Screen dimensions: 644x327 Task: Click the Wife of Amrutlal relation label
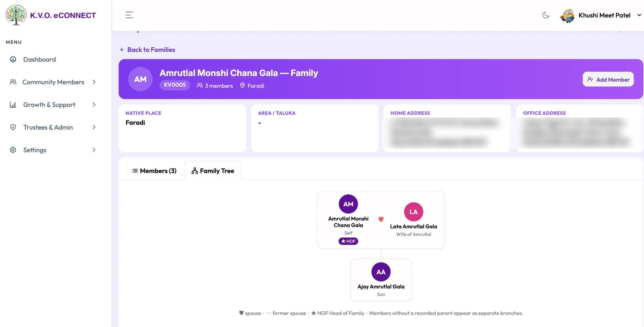(413, 234)
